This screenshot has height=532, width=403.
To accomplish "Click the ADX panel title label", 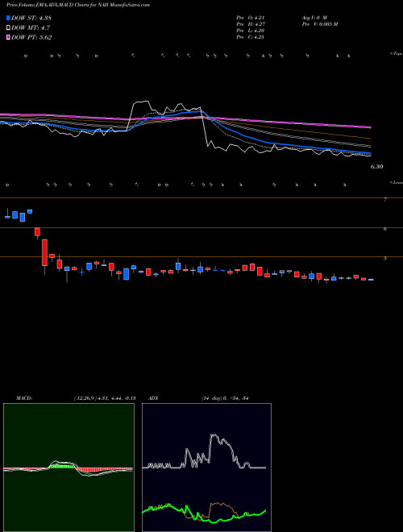I will [154, 398].
